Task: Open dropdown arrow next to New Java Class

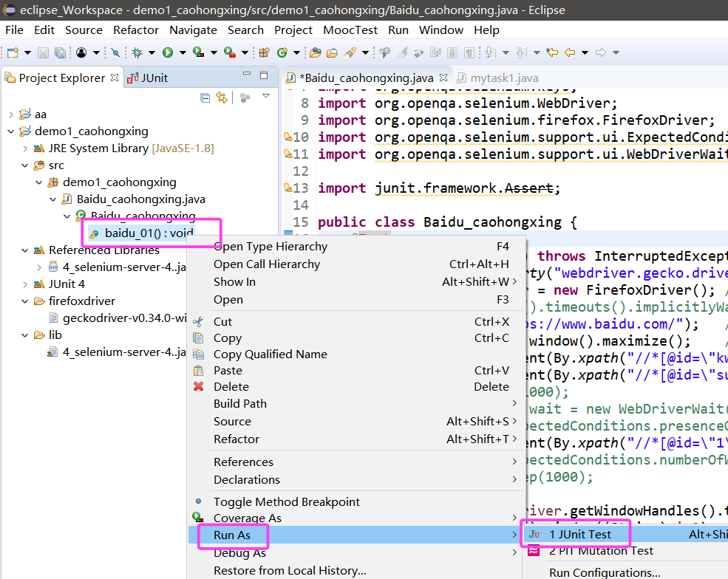Action: click(296, 52)
